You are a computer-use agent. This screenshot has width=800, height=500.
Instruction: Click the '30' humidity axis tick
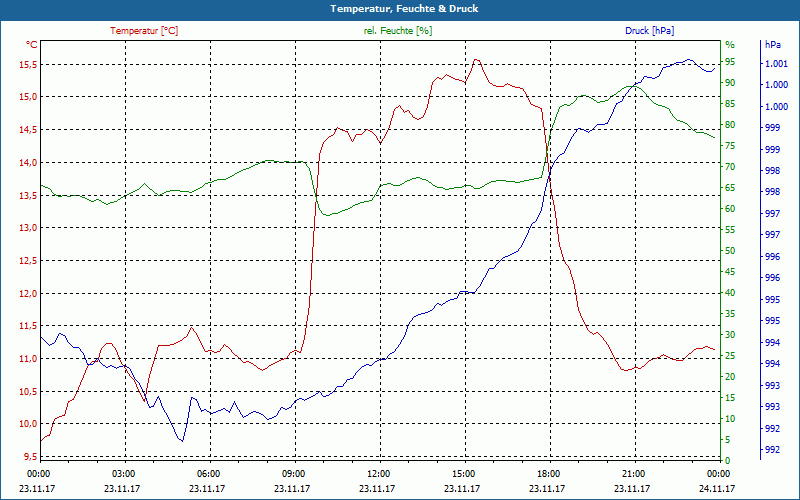click(x=730, y=335)
